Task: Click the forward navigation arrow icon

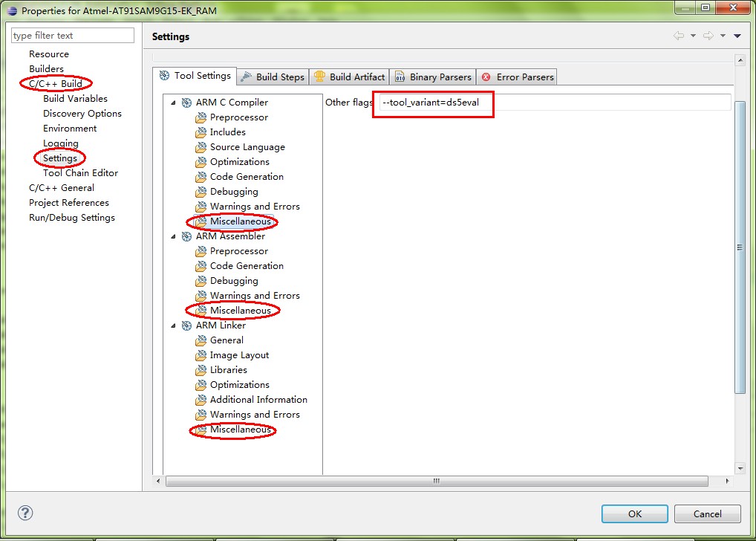Action: coord(708,35)
